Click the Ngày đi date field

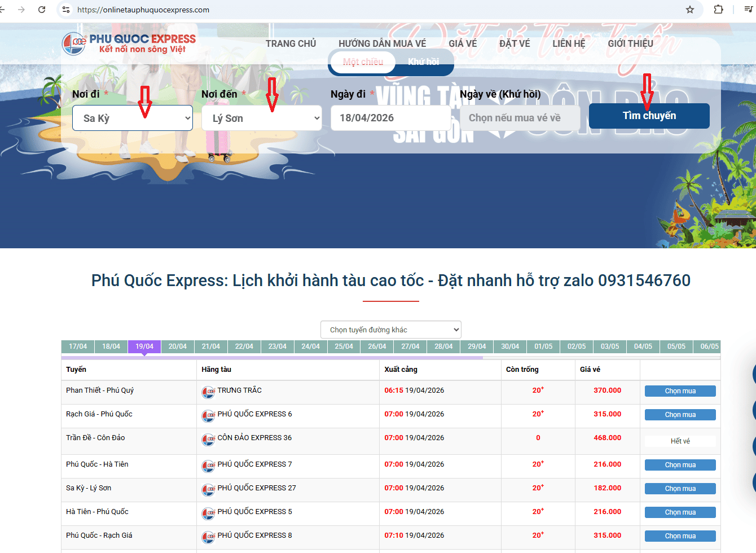390,118
